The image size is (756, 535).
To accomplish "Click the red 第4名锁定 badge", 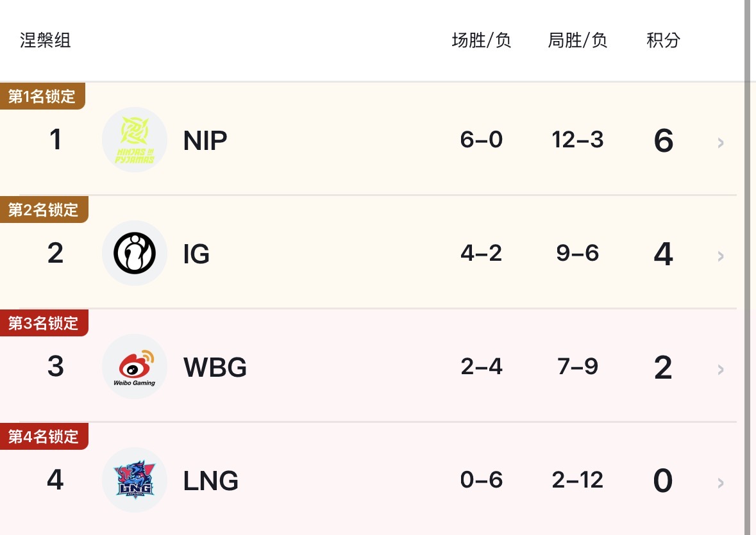I will [x=44, y=436].
